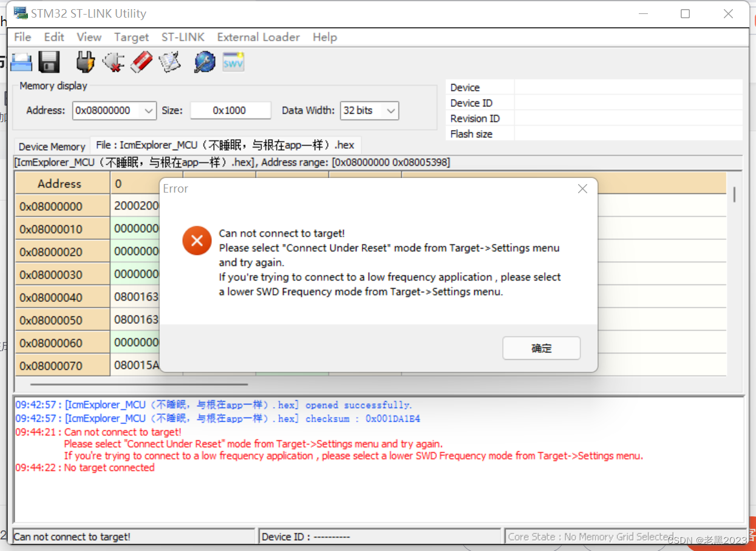Click the Device ID status bar field
Image resolution: width=756 pixels, height=551 pixels.
tap(380, 536)
